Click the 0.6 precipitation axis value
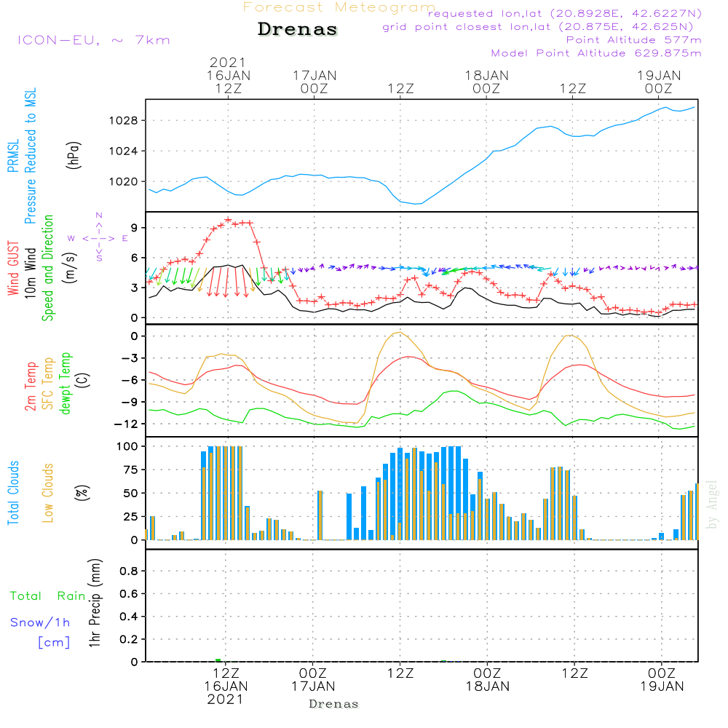The height and width of the screenshot is (728, 728). coord(129,594)
